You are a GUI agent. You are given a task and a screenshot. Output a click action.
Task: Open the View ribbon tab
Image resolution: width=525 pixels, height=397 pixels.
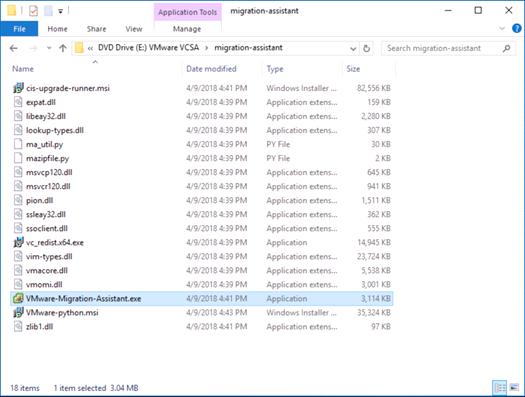[134, 29]
